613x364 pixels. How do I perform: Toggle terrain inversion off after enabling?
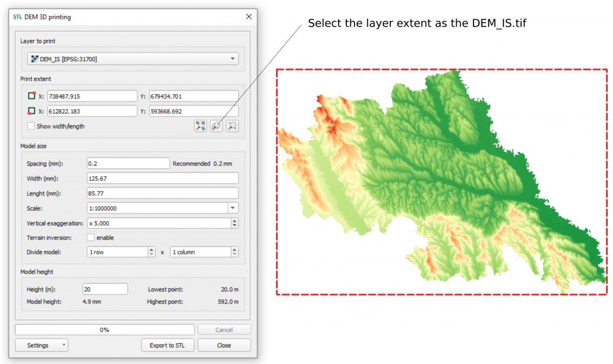pos(90,237)
